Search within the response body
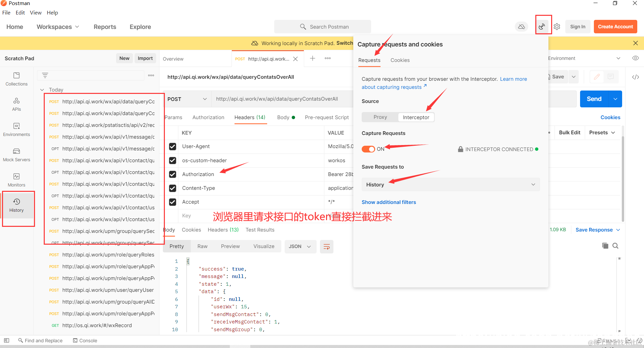Screen dimensions: 644x348 (615, 246)
